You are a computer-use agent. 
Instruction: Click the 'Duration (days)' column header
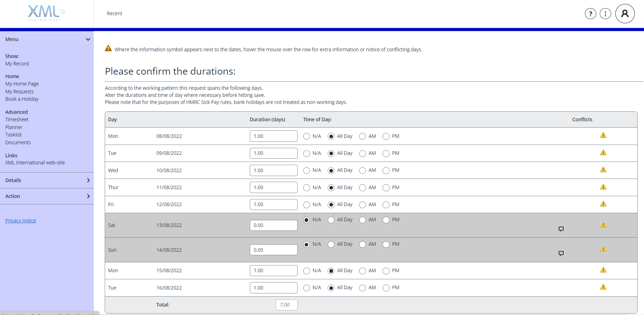268,119
